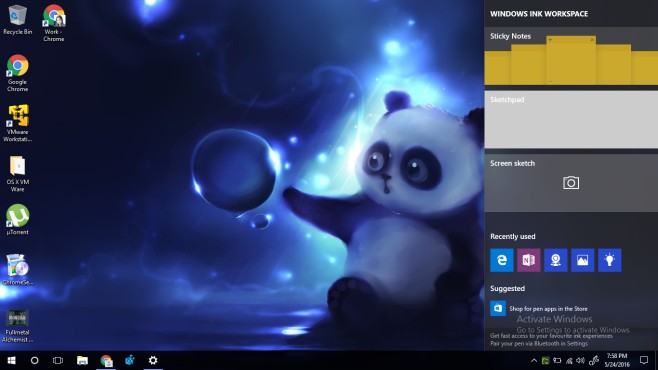Open the Fullmetal Alchemist desktop file
658x370 pixels.
click(x=17, y=326)
